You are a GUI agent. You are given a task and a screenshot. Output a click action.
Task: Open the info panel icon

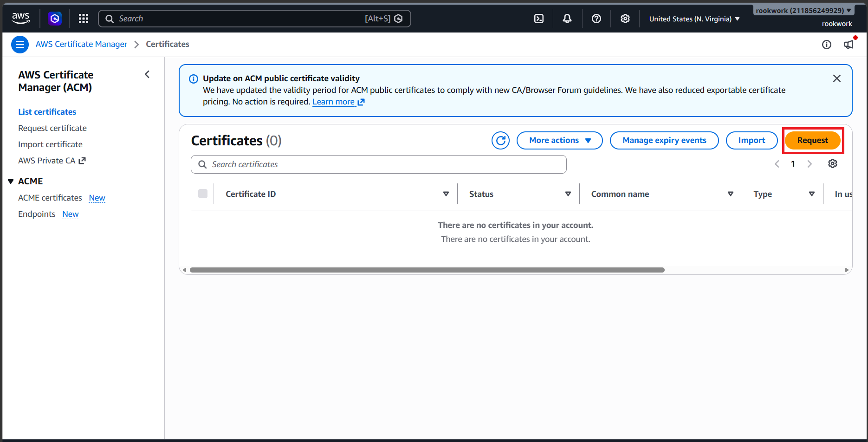pos(827,45)
